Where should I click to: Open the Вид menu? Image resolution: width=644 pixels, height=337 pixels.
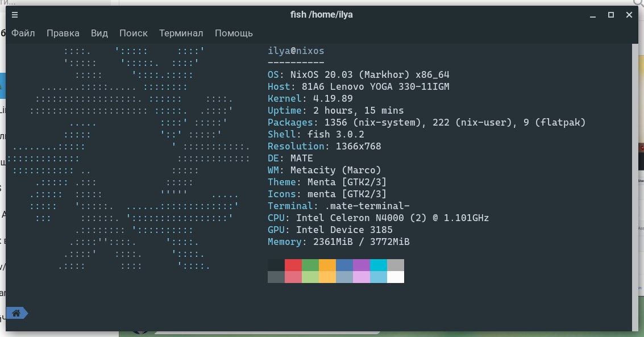[99, 34]
